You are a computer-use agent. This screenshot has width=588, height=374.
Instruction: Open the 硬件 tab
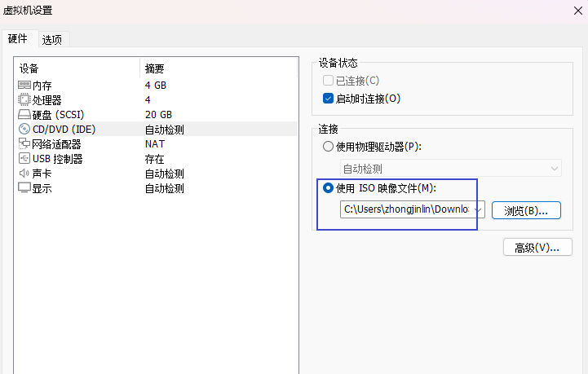[18, 38]
